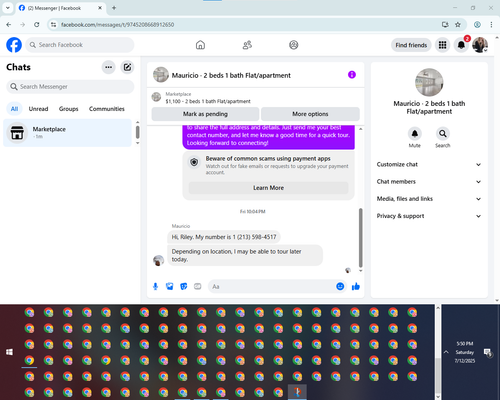Click the "Depending on location" message
The height and width of the screenshot is (400, 500).
coord(245,255)
